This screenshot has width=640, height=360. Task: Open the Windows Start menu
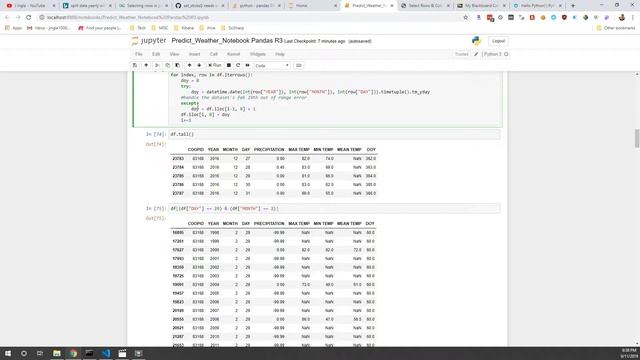(x=8, y=353)
